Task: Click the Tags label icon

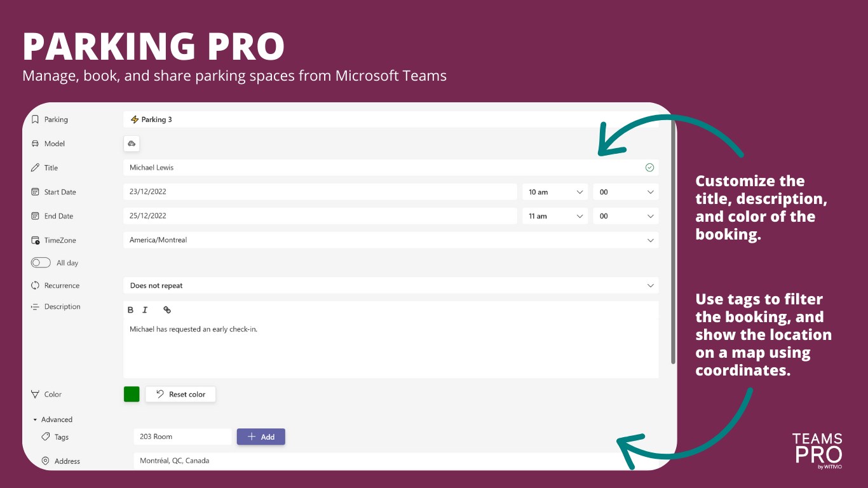Action: click(46, 437)
